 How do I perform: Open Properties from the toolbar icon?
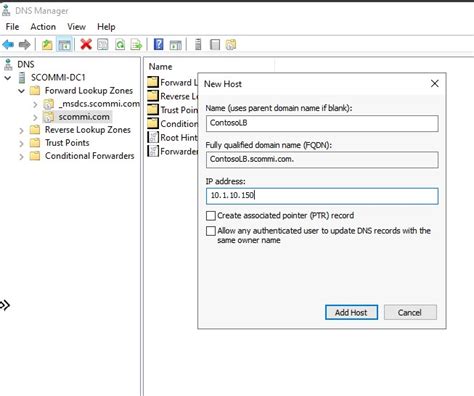[103, 44]
